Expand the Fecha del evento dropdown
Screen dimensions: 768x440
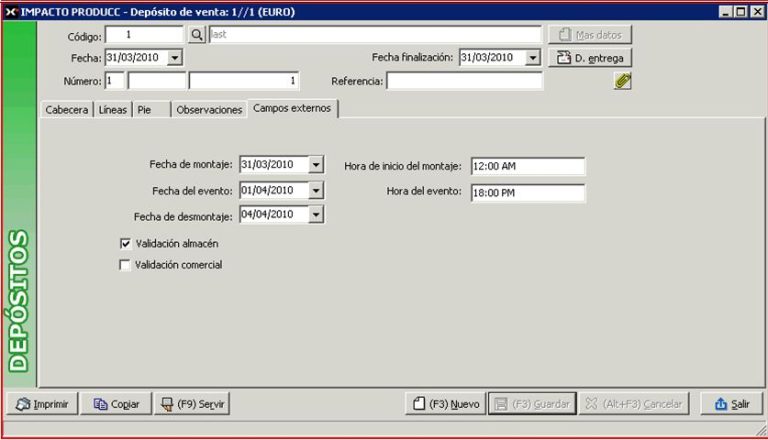pyautogui.click(x=316, y=190)
